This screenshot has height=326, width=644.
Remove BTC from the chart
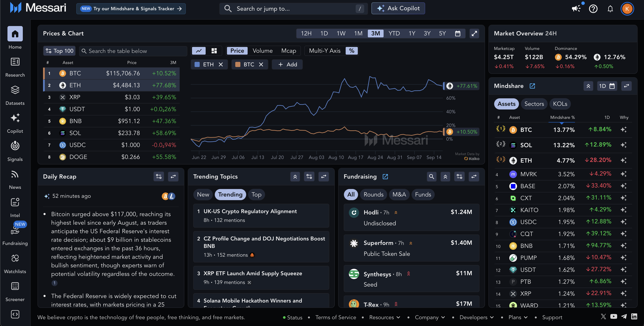coord(261,65)
